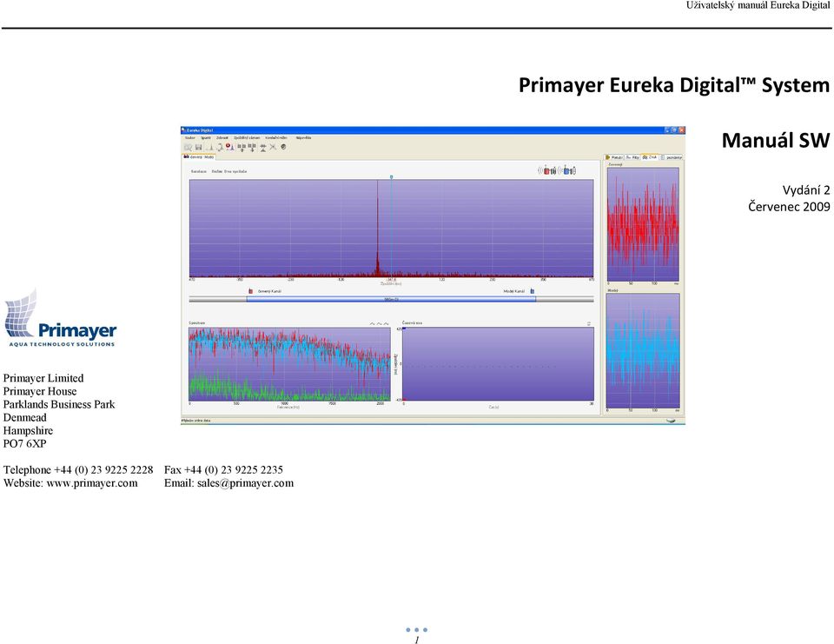Click the sales@primayer.com email address
The image size is (834, 644).
pos(245,482)
